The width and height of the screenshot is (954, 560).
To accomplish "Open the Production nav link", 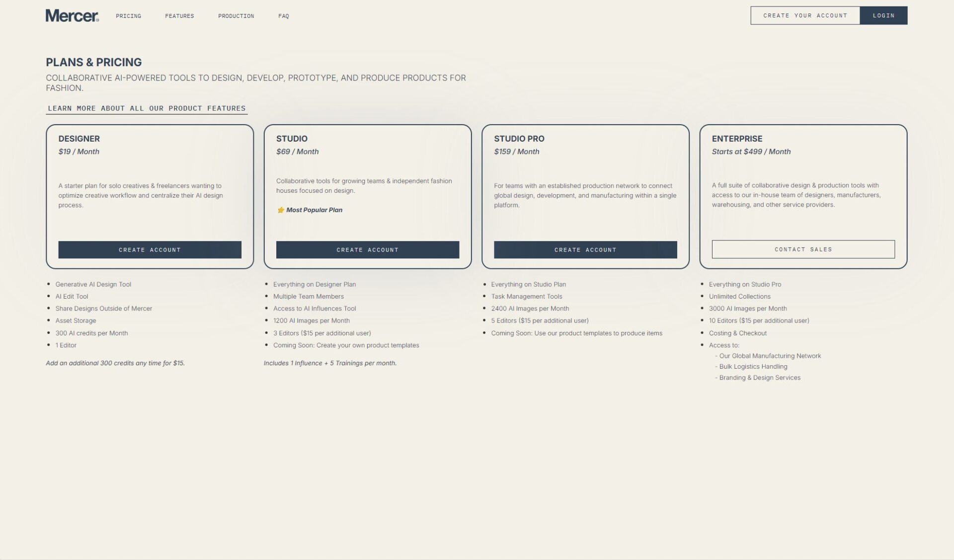I will tap(236, 16).
